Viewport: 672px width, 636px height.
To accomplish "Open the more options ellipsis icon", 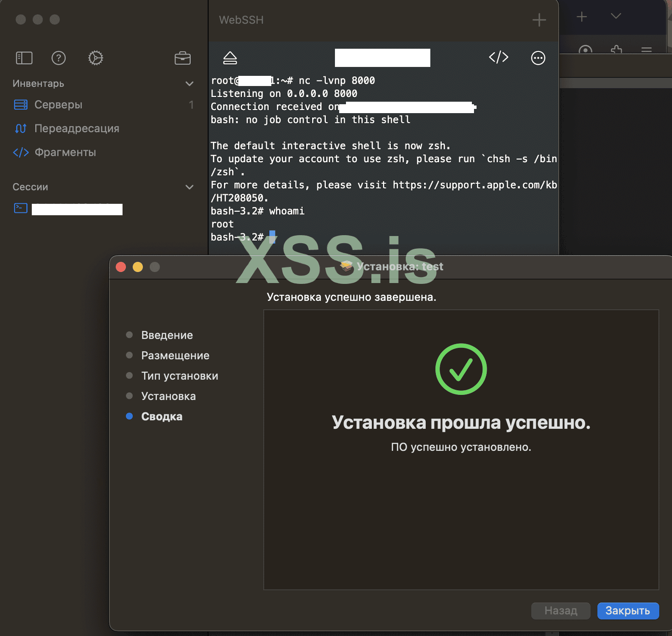I will [x=538, y=58].
